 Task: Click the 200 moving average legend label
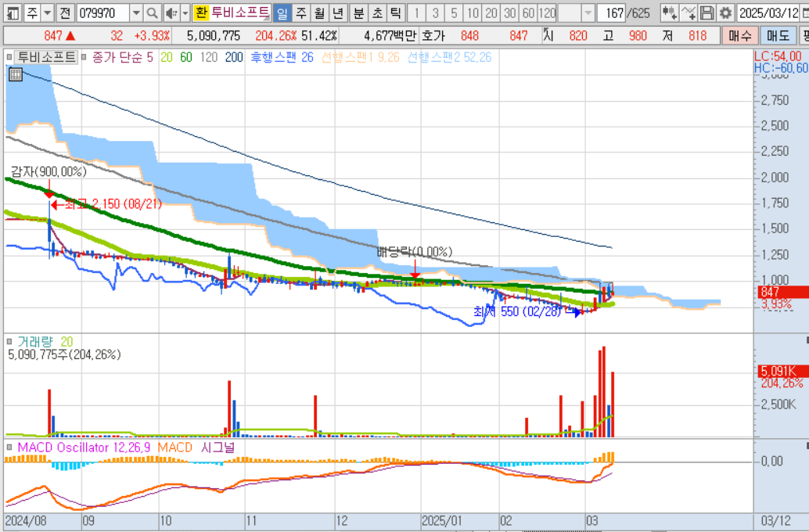click(x=234, y=57)
